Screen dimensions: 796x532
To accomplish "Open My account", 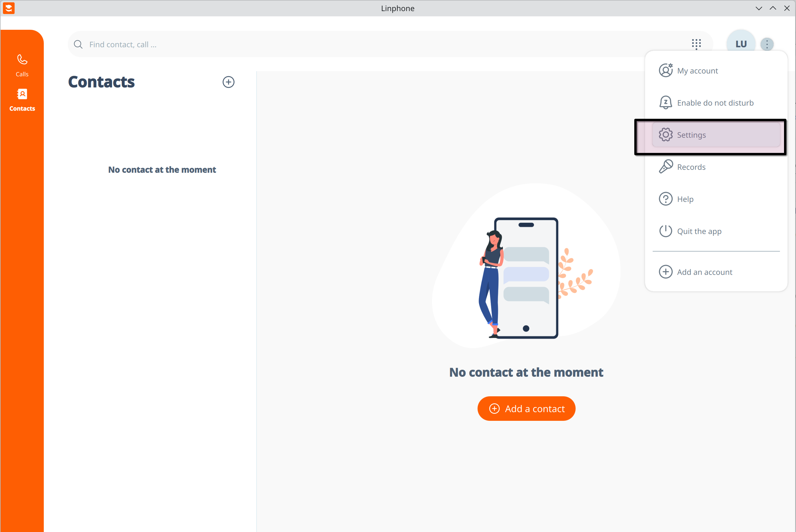I will pyautogui.click(x=697, y=71).
